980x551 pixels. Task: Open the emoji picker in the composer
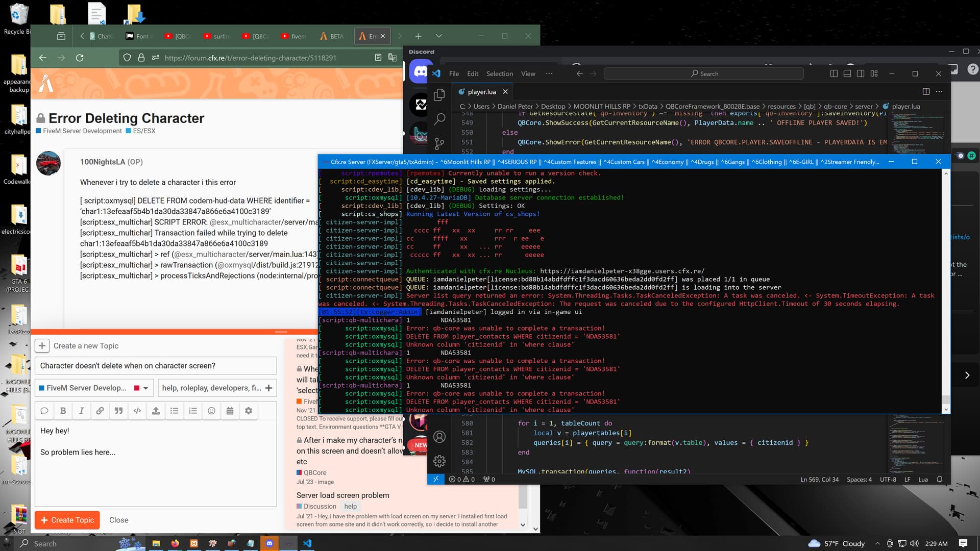click(211, 411)
